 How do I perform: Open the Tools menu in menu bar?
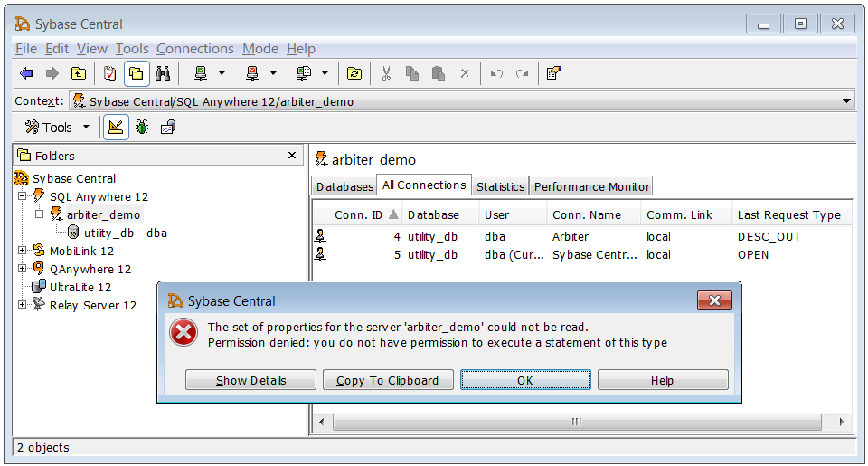tap(132, 49)
